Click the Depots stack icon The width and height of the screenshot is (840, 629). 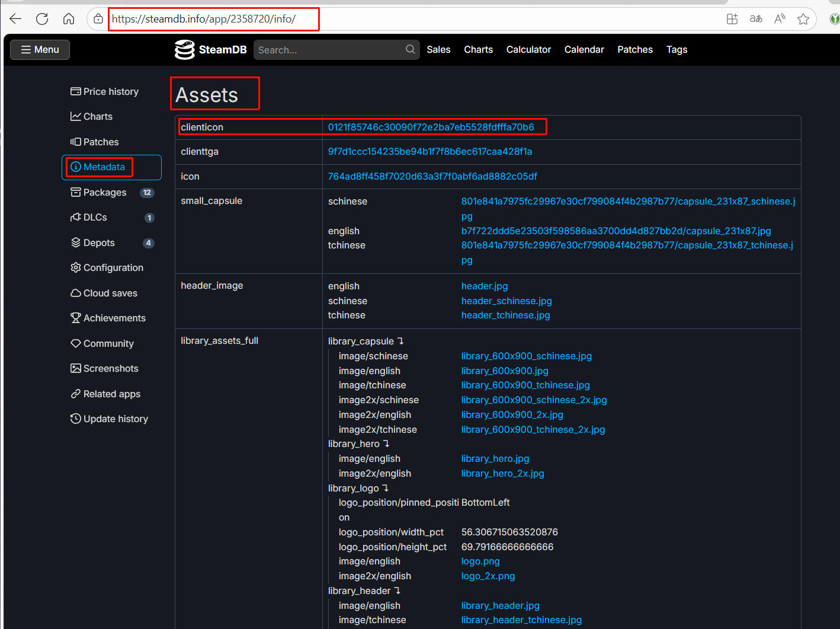tap(76, 242)
